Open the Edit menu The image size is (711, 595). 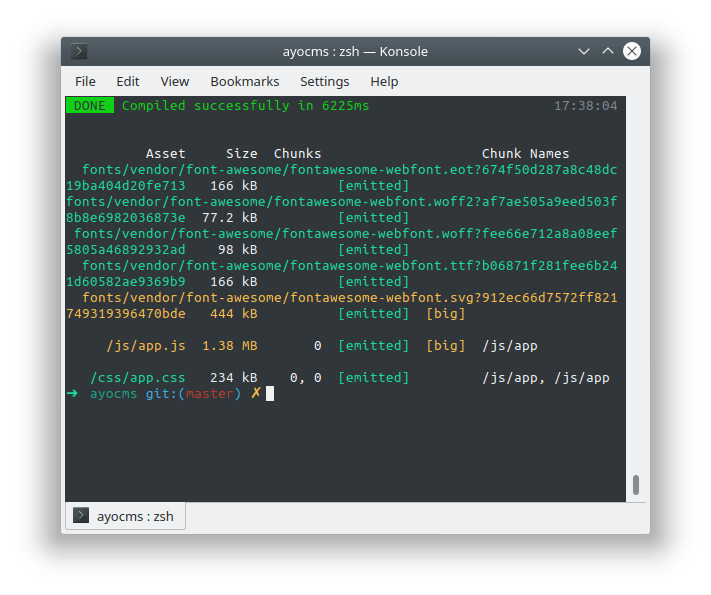click(x=128, y=81)
